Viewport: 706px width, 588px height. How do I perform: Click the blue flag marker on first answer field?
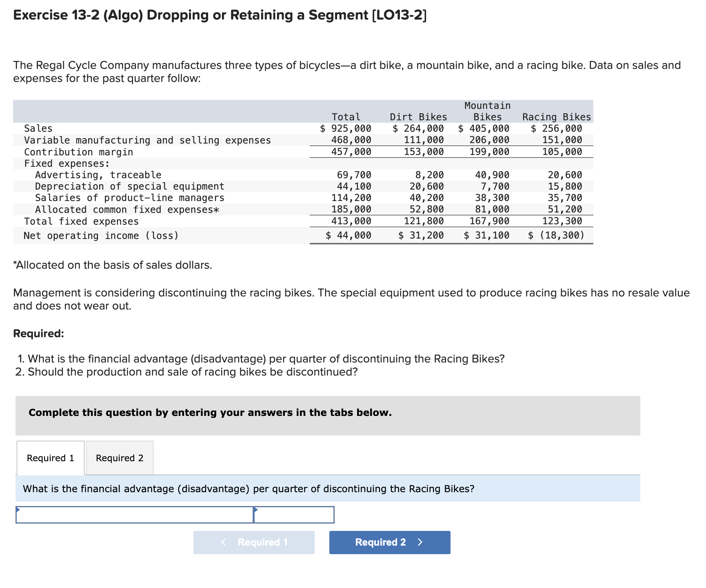coord(18,509)
